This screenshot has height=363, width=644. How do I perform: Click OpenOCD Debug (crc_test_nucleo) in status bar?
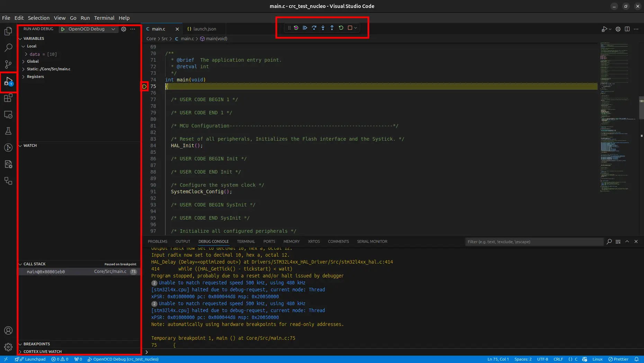[x=123, y=359]
